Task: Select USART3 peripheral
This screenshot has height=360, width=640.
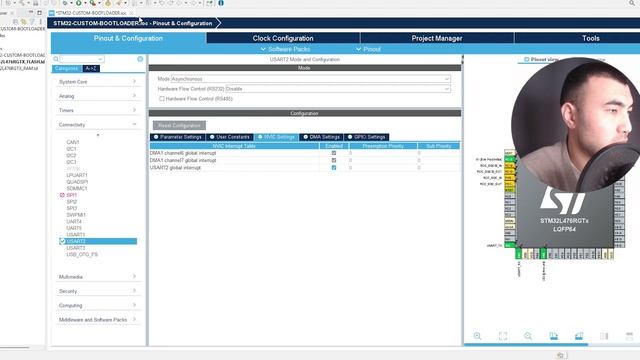Action: (76, 248)
